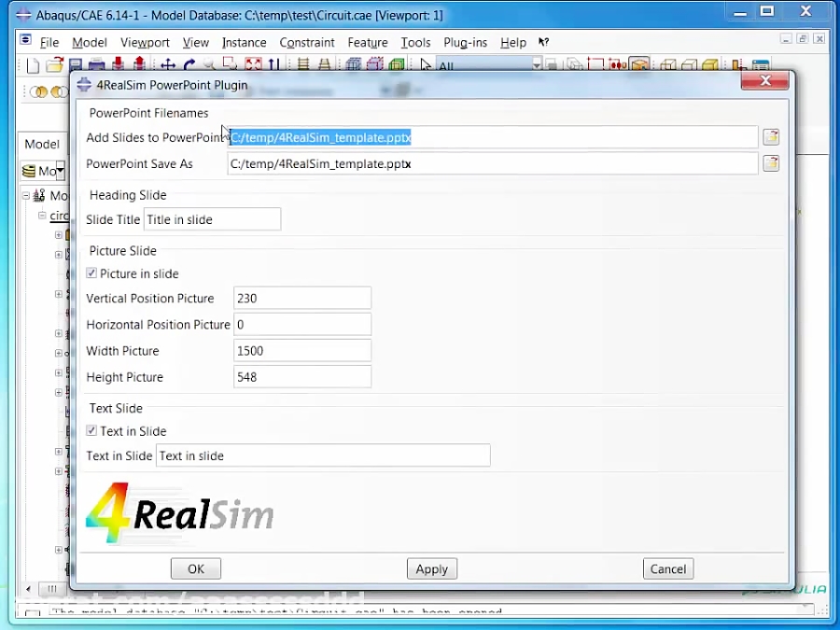Expand the Models tree node
840x630 pixels.
click(26, 196)
